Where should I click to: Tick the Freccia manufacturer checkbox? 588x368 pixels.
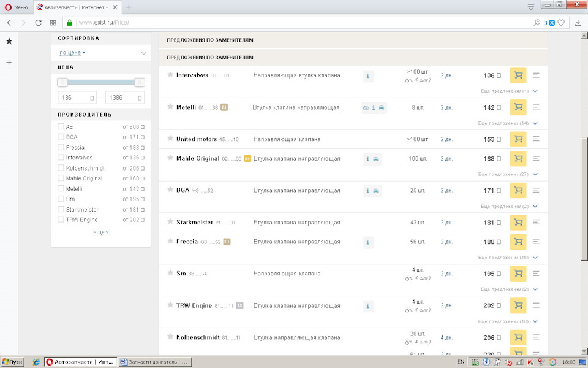coord(61,147)
